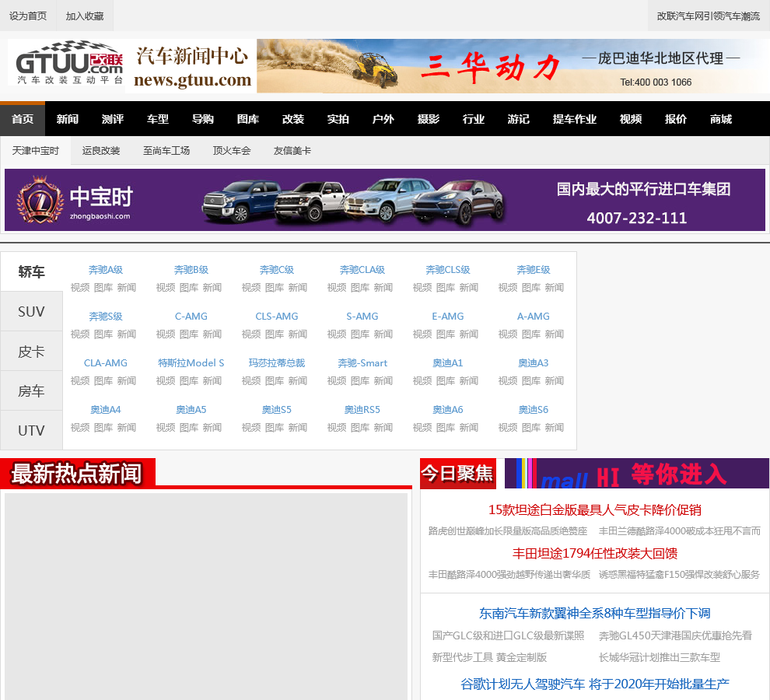Open the A-AMG model link
The width and height of the screenshot is (770, 700).
point(534,317)
